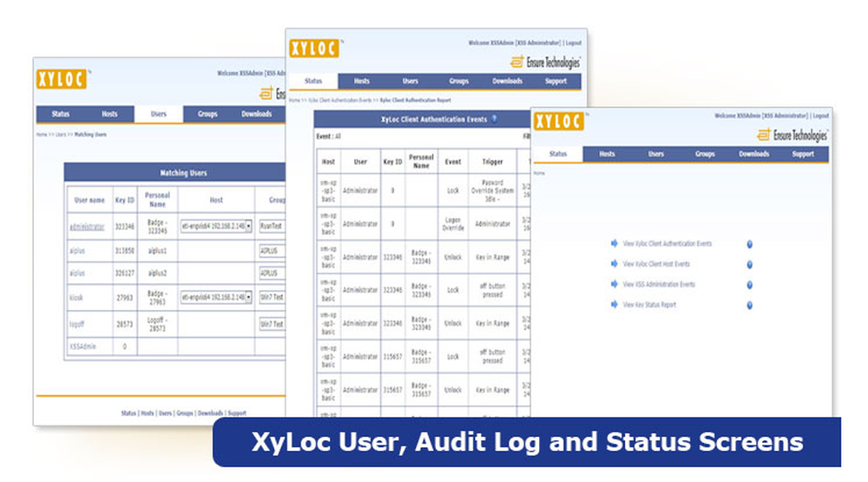Open the View Xyloc Client Host Events link
868x482 pixels.
[656, 264]
